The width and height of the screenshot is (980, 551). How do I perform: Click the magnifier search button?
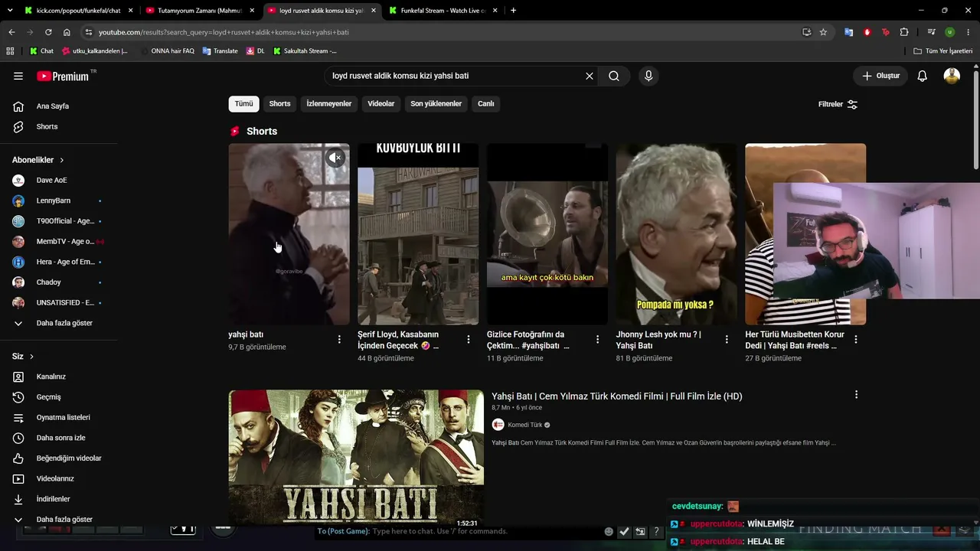614,76
